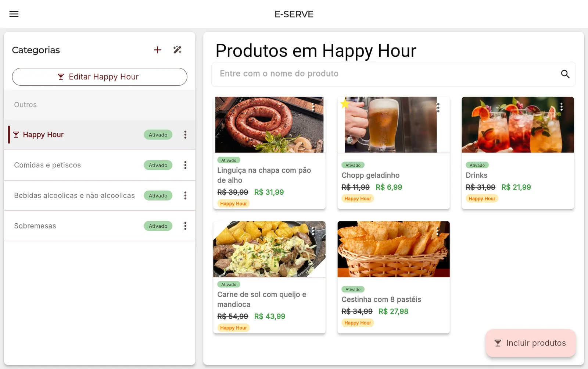Click Incluir produtos button
Screen dimensions: 588x369
pyautogui.click(x=531, y=343)
